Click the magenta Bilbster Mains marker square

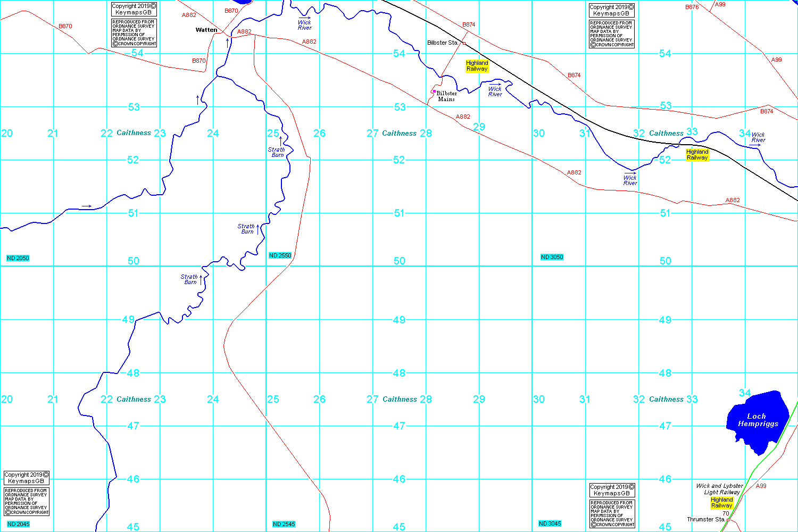pos(434,91)
